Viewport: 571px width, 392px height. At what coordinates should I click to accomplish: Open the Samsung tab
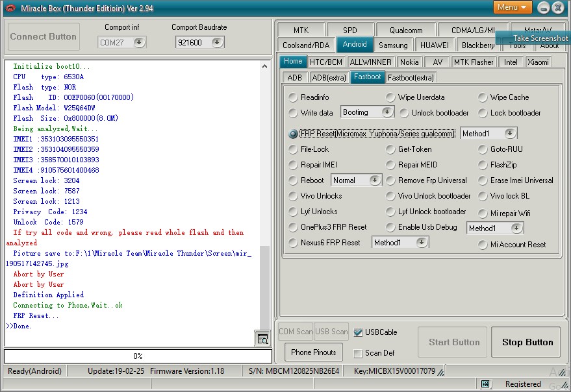pos(393,45)
